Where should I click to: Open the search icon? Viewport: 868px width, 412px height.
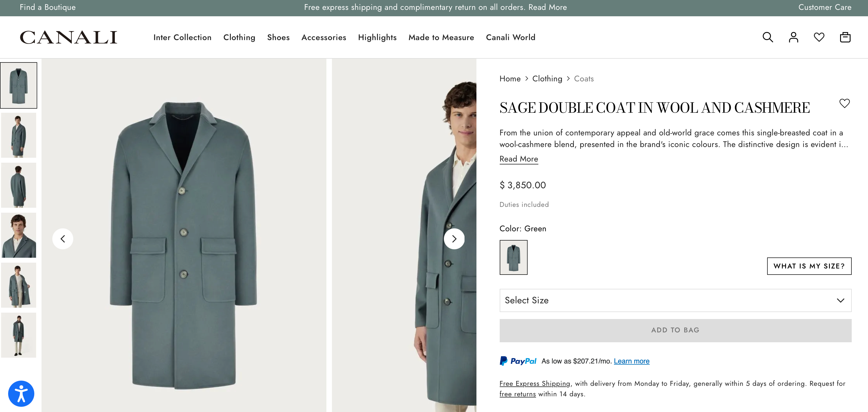768,37
